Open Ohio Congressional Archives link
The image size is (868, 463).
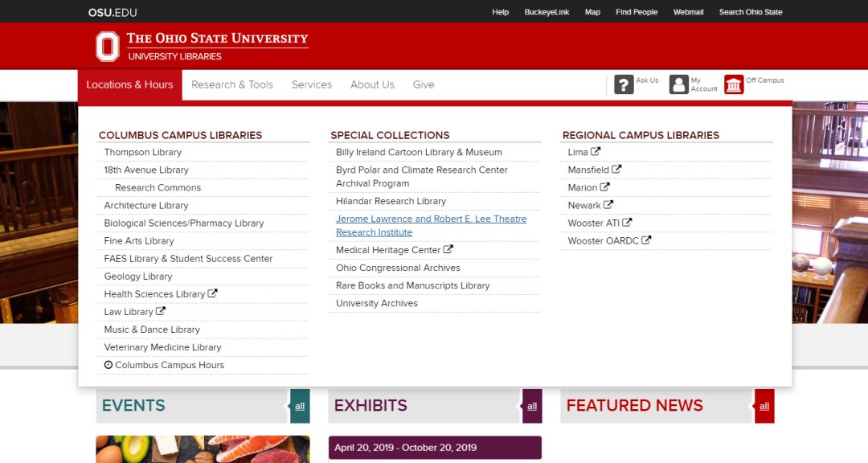pyautogui.click(x=398, y=267)
